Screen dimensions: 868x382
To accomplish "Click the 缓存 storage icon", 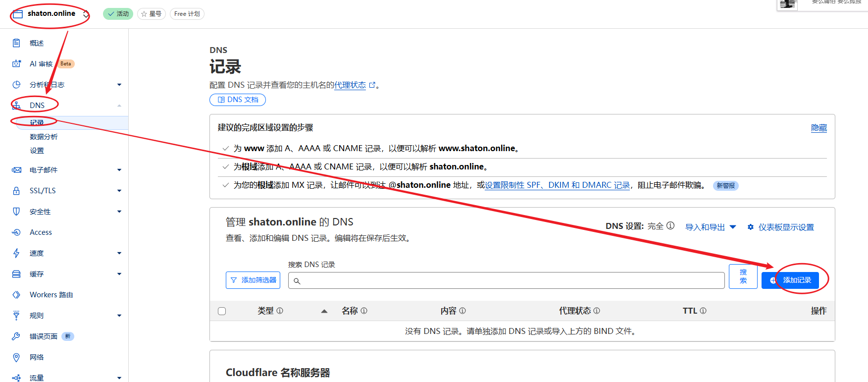I will [x=16, y=274].
